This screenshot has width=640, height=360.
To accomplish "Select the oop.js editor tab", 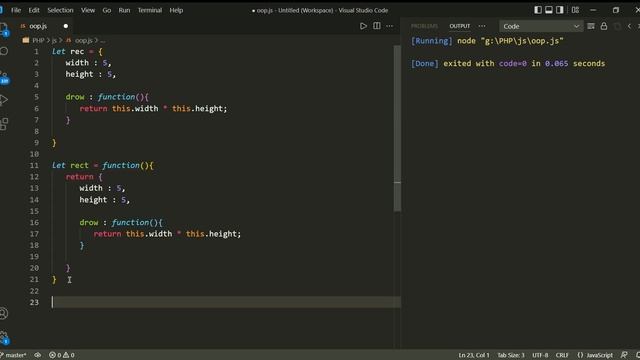I will pyautogui.click(x=38, y=26).
